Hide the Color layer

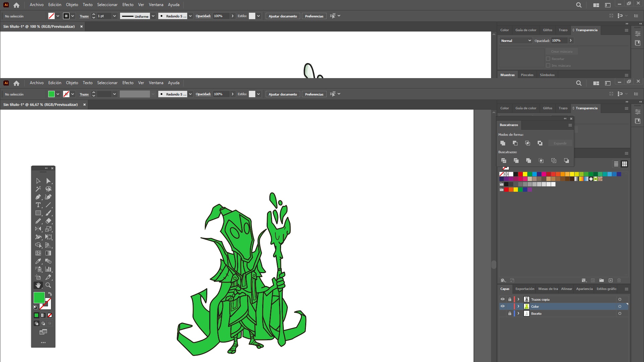[502, 306]
